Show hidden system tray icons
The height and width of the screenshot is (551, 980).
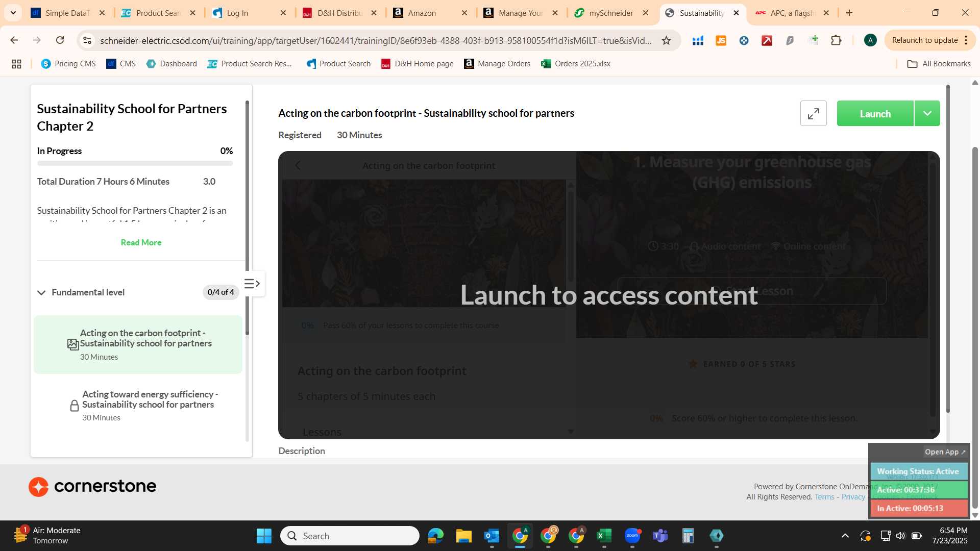click(845, 536)
